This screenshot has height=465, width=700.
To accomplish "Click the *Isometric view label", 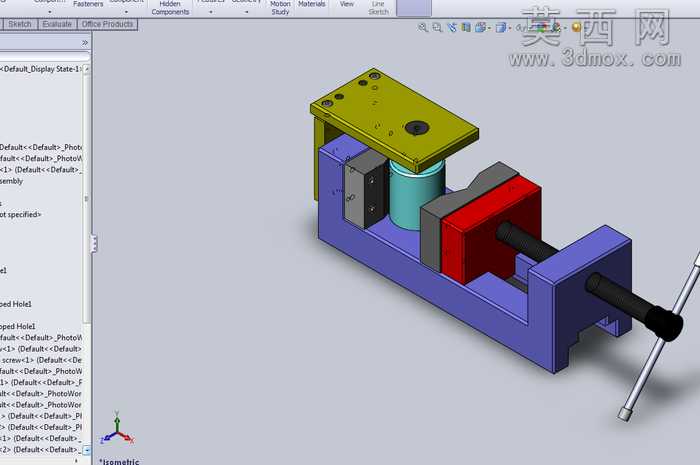I will [x=119, y=461].
